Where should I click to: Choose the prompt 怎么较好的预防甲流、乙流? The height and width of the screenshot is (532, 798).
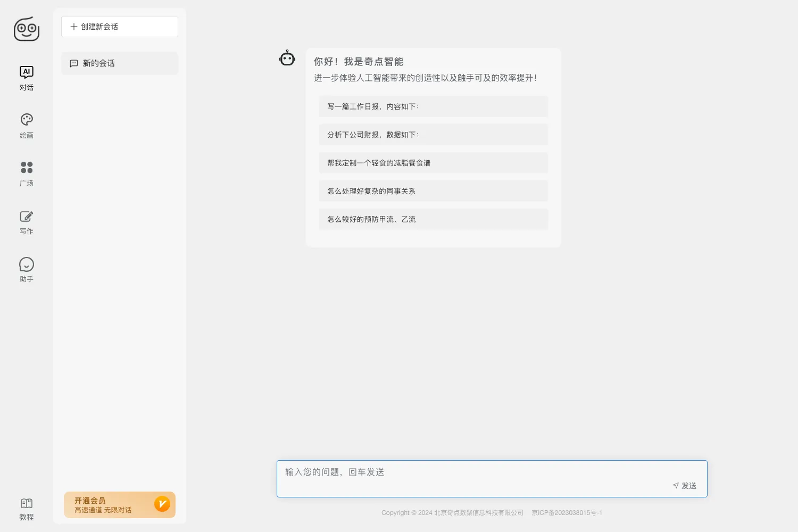click(434, 219)
